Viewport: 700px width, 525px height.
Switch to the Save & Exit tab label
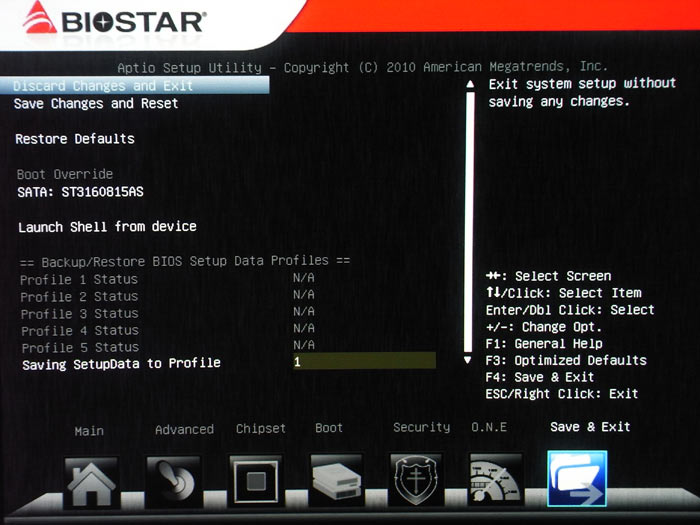[590, 427]
